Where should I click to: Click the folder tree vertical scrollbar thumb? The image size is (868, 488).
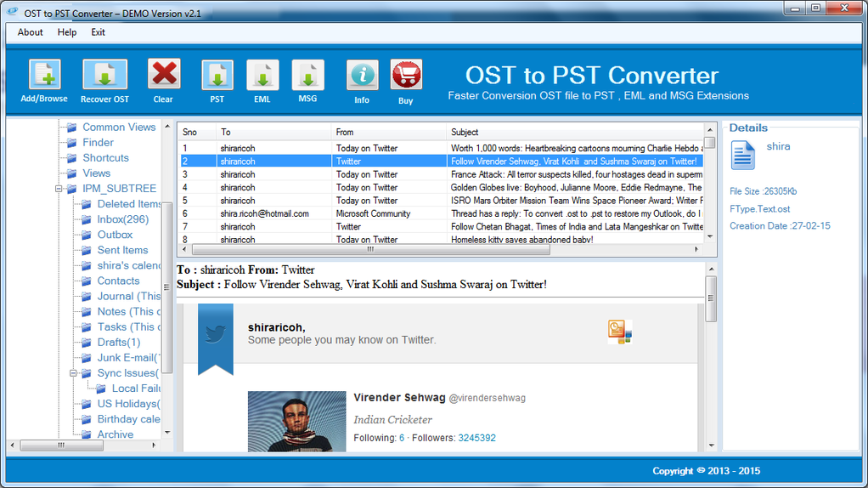click(167, 287)
